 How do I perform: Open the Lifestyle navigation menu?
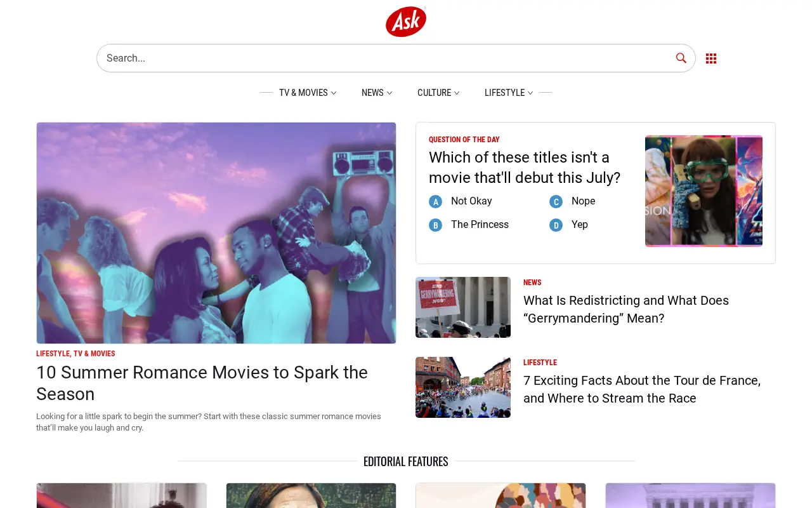(509, 93)
